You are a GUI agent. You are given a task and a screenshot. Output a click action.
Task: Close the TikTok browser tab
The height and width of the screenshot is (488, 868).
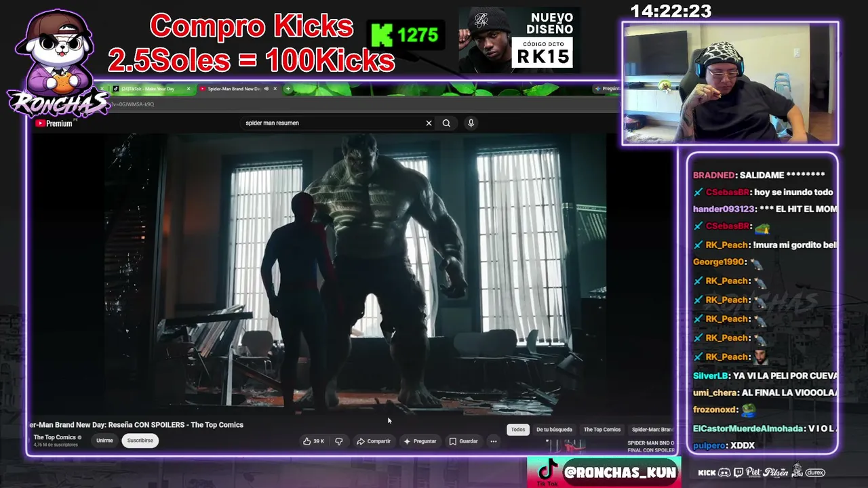(x=190, y=89)
